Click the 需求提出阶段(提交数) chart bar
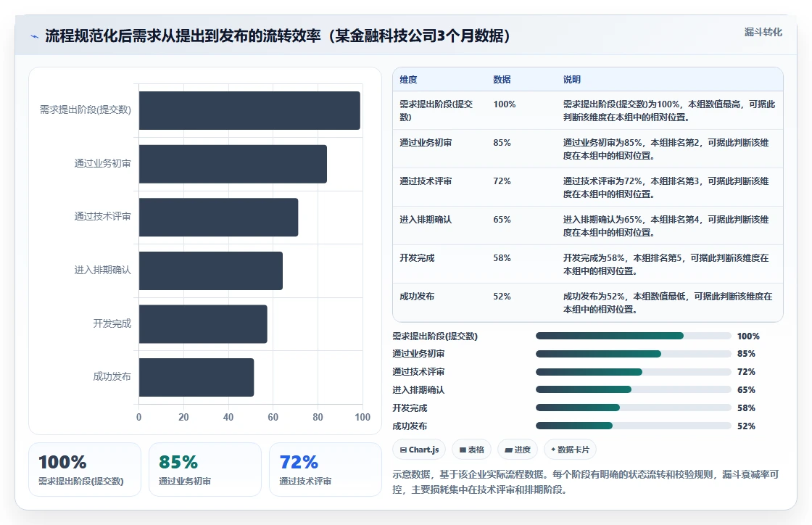 tap(249, 110)
